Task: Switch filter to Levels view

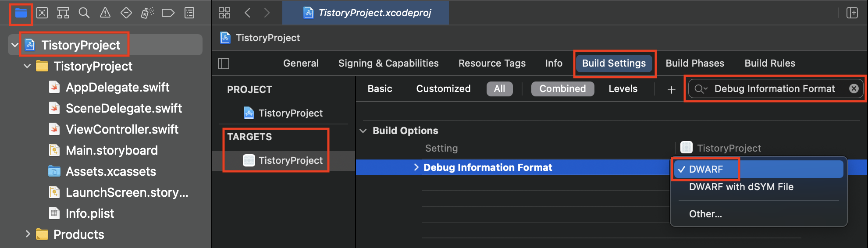Action: tap(623, 89)
